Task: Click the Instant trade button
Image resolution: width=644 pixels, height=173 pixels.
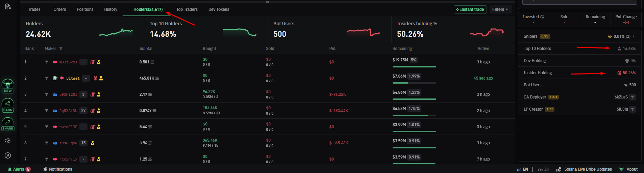Action: point(470,9)
